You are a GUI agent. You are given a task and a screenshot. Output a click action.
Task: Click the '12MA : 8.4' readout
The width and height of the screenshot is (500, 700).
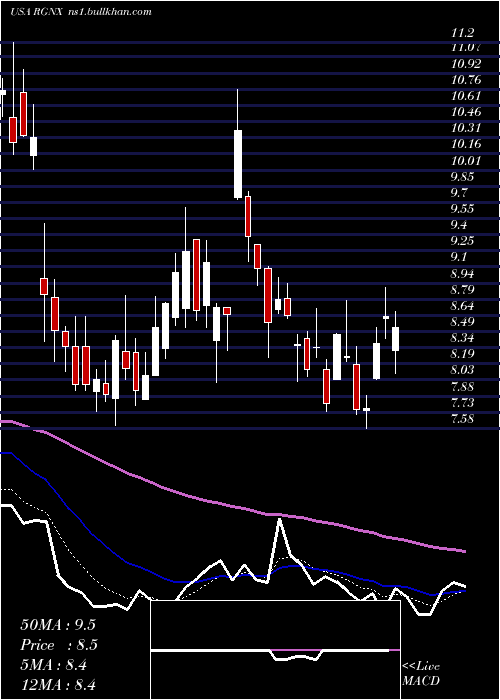58,685
